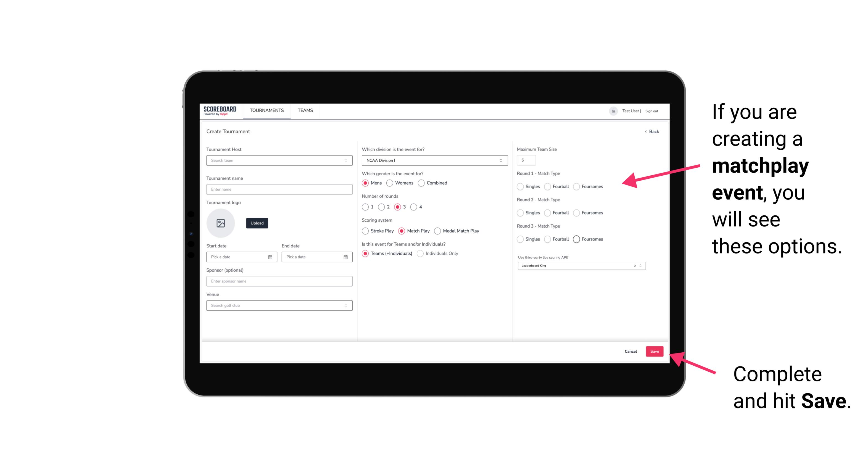This screenshot has width=868, height=467.
Task: Click the Save tournament button
Action: pos(655,351)
